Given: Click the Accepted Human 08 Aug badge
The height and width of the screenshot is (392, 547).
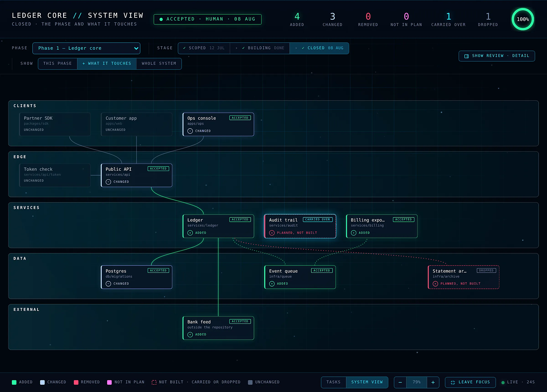Looking at the screenshot, I should 207,19.
